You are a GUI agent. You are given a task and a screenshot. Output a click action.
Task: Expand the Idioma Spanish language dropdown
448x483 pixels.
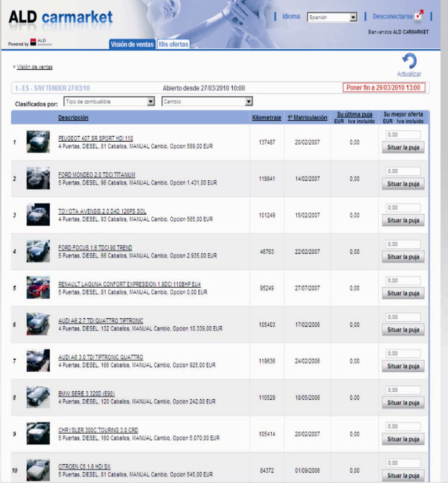tap(353, 17)
